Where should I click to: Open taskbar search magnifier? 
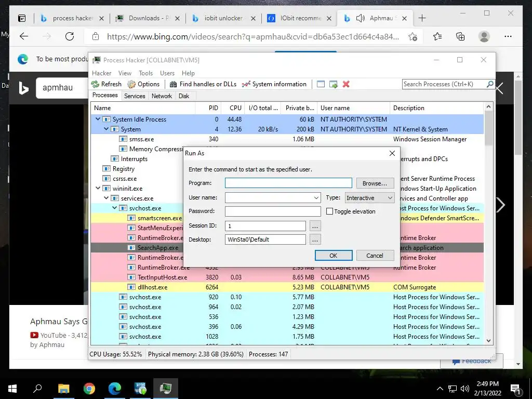tap(37, 388)
